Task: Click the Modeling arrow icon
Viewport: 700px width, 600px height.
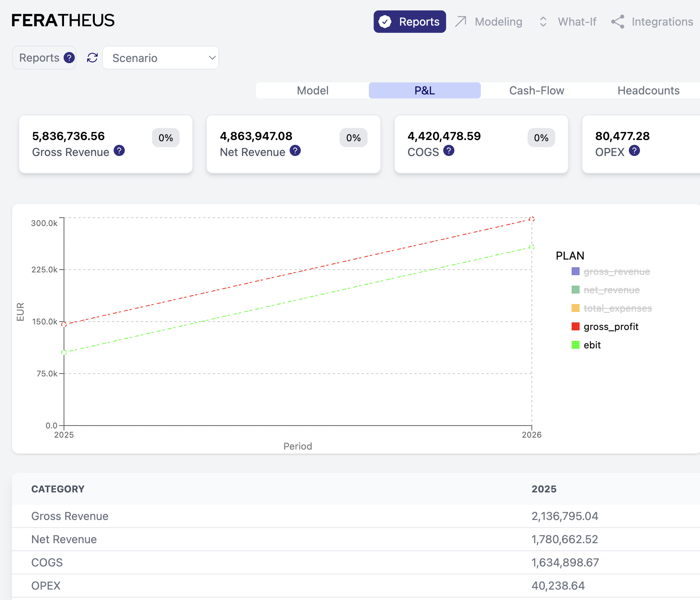Action: click(x=461, y=22)
